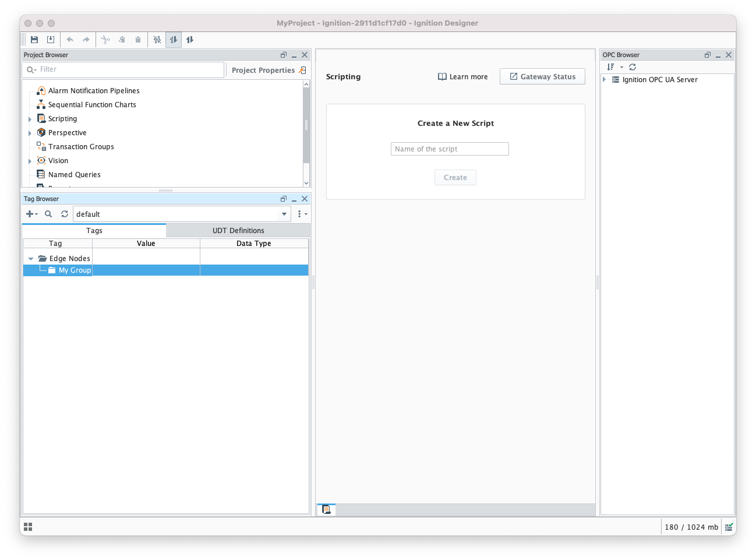
Task: Select the Tags tab in Tag Browser
Action: coord(94,231)
